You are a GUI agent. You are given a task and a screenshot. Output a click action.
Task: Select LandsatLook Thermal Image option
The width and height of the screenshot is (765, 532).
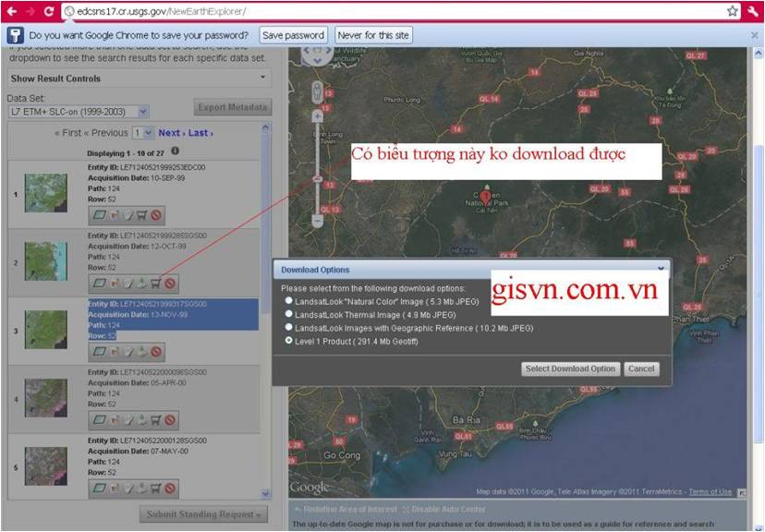(289, 315)
